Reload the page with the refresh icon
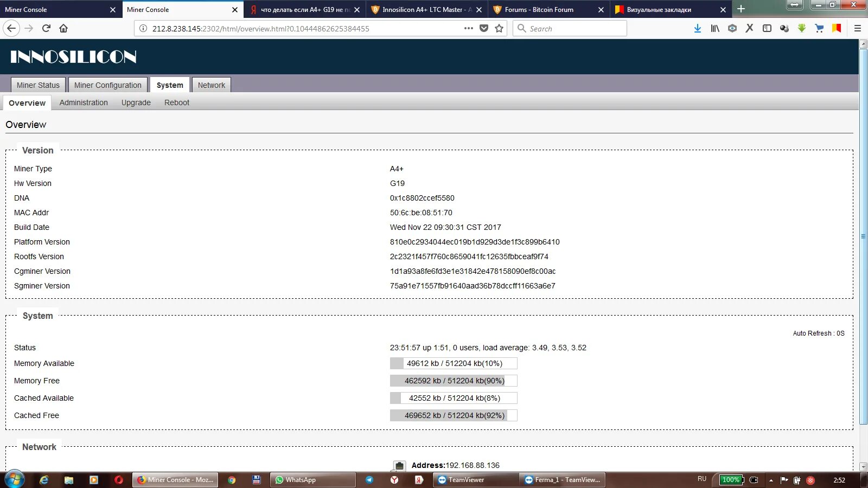 [47, 28]
